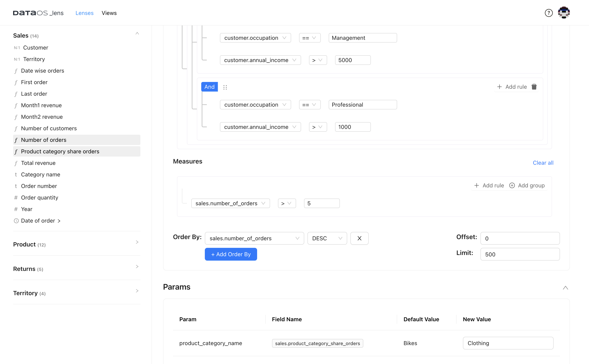Expand the Territory section with 4 items
The width and height of the screenshot is (589, 364).
pyautogui.click(x=137, y=291)
